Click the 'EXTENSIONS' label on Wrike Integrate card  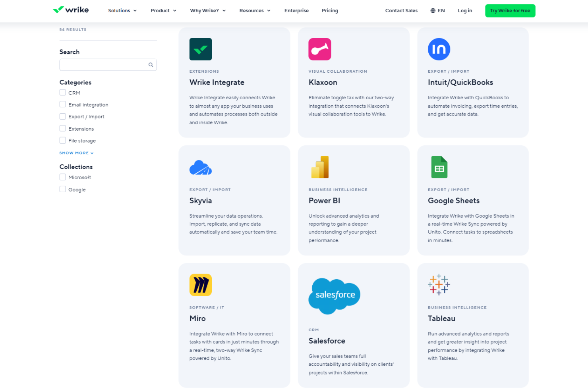click(204, 71)
